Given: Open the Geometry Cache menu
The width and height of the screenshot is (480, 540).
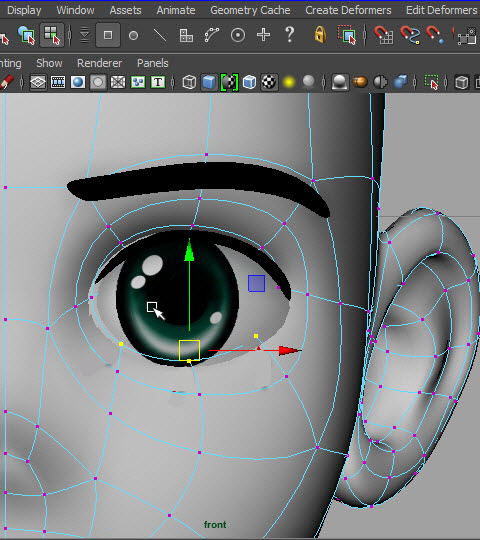Looking at the screenshot, I should click(250, 10).
